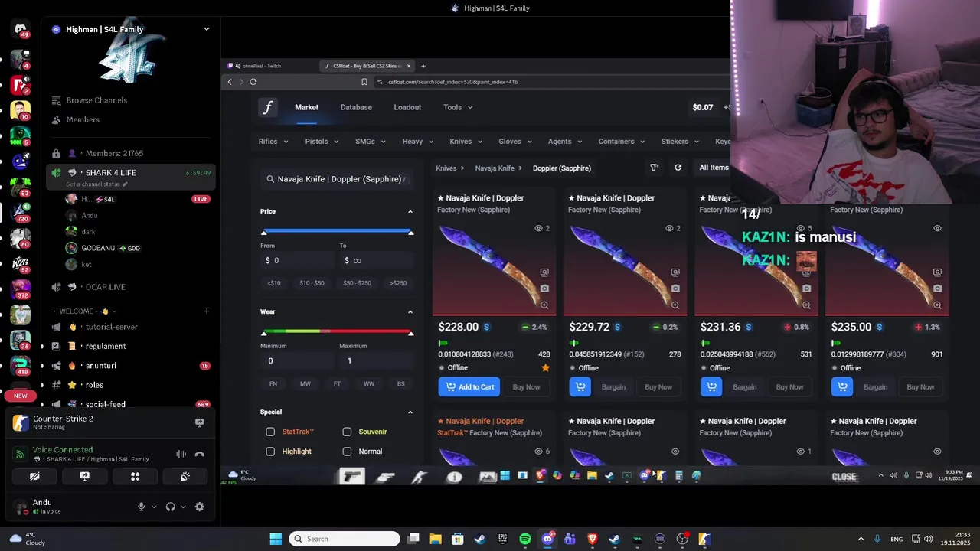
Task: Click Bargain on the $229.72 knife
Action: [613, 386]
